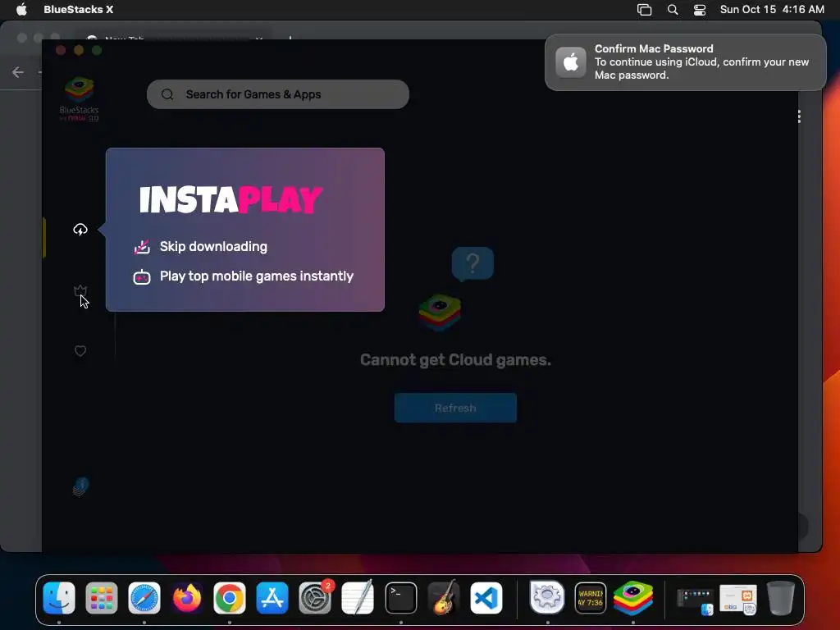Open the BlueStacks X menu bar item
Image resolution: width=840 pixels, height=630 pixels.
coord(78,9)
